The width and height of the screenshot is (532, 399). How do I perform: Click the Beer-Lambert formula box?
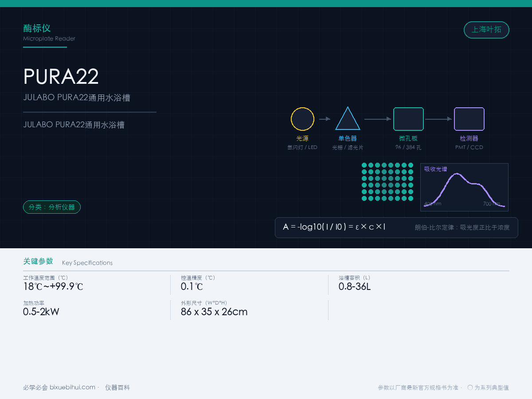click(x=396, y=227)
